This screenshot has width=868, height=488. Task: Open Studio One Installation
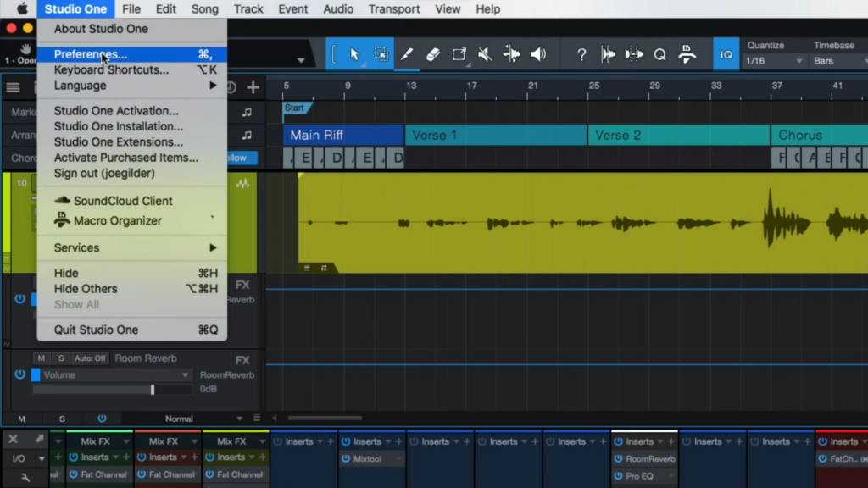coord(132,126)
